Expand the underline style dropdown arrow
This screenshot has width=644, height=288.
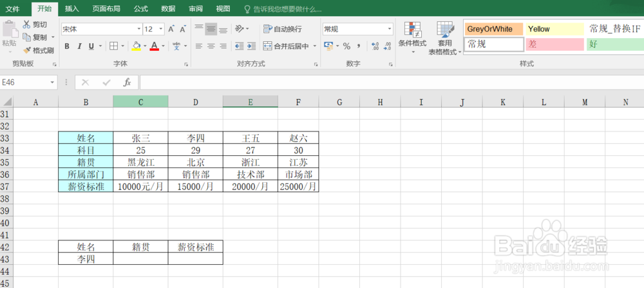[100, 46]
